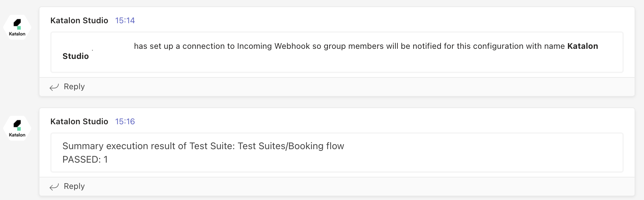
Task: Select the hexagonal Katalon logo on the first post
Action: pyautogui.click(x=17, y=27)
